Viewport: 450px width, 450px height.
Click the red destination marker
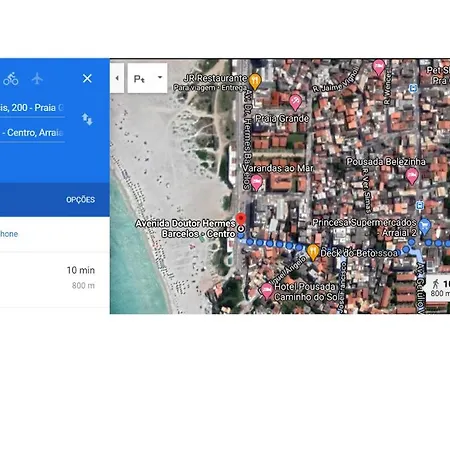[x=241, y=220]
